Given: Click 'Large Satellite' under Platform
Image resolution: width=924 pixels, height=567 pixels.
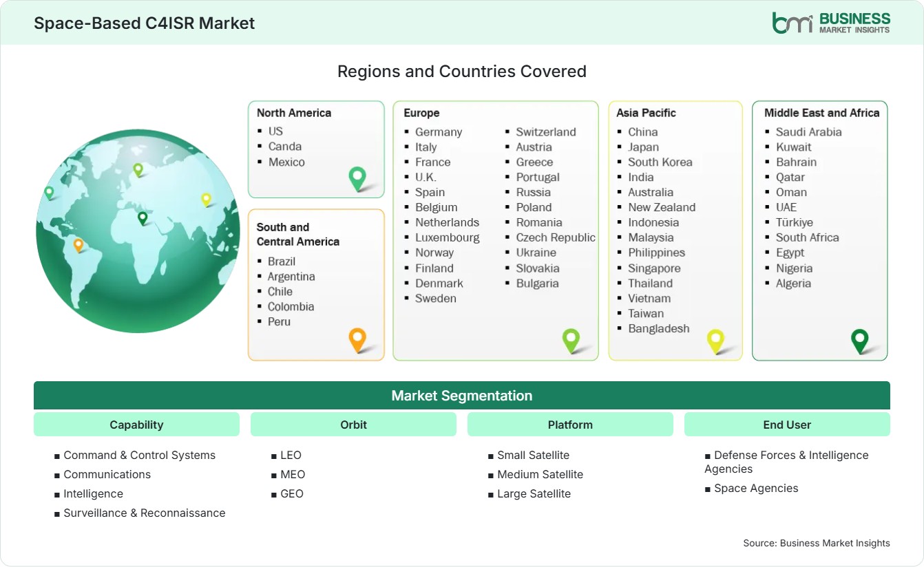Looking at the screenshot, I should 534,494.
